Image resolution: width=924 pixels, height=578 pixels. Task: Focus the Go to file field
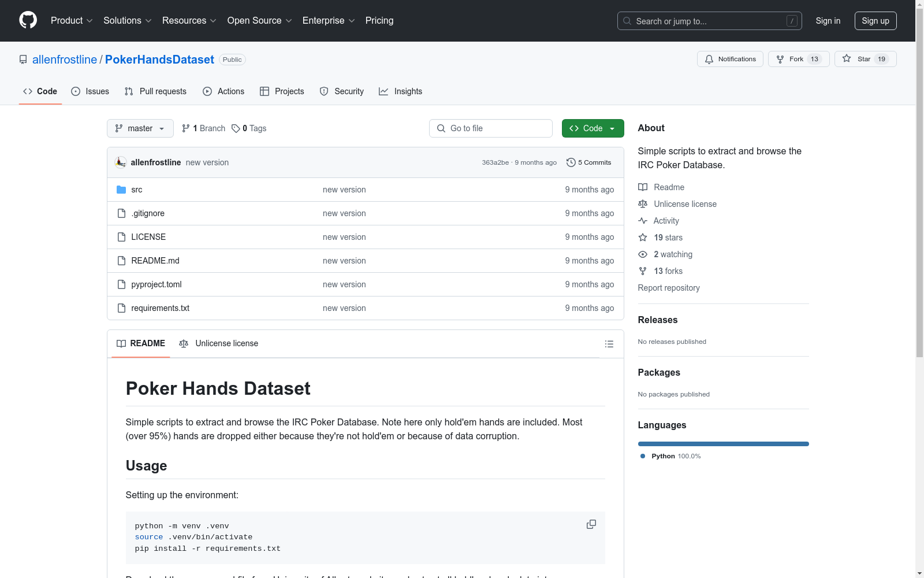tap(491, 128)
